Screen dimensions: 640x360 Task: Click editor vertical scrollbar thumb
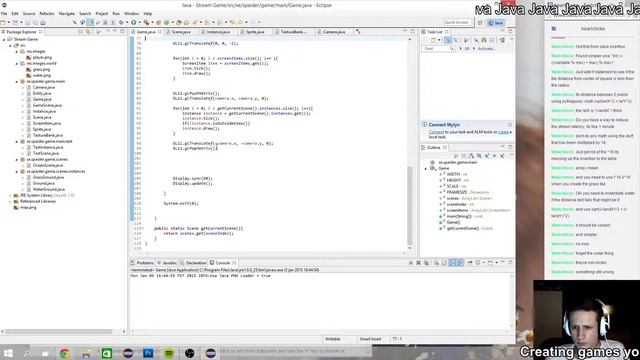409,206
